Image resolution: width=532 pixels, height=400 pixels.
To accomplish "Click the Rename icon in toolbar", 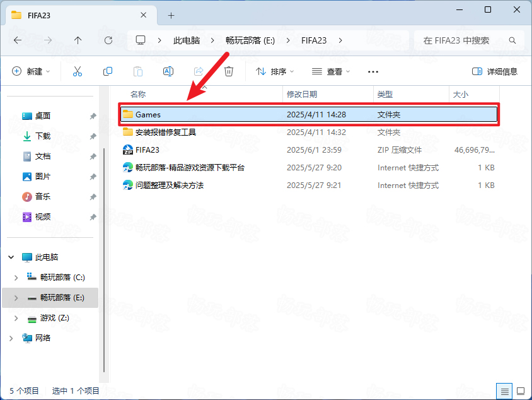I will (168, 71).
